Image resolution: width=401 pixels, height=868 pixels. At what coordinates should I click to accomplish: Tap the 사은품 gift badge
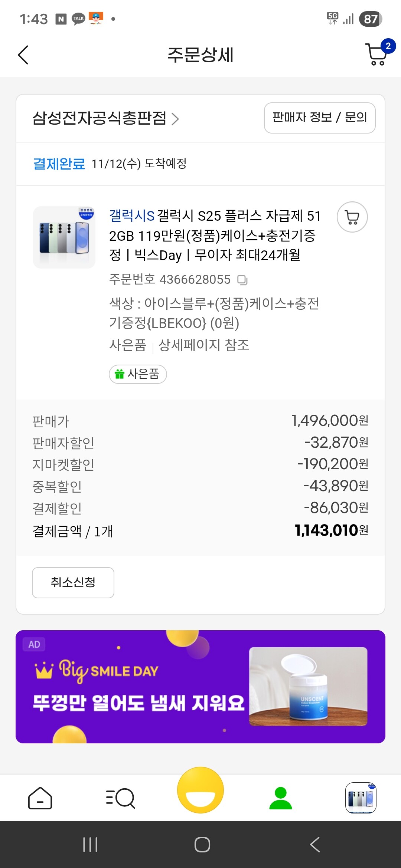[x=138, y=374]
